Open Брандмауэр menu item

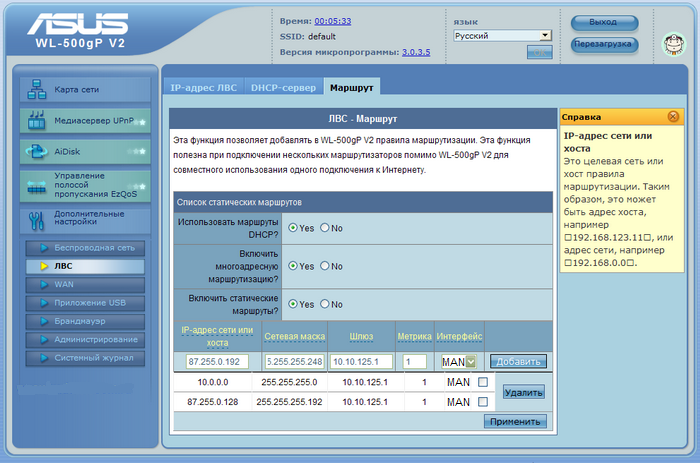[85, 321]
